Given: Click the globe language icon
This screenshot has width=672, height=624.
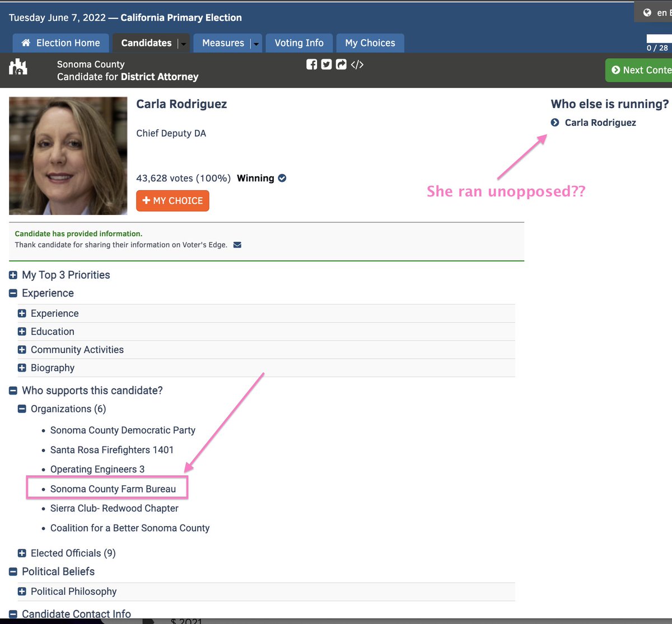Looking at the screenshot, I should (x=647, y=12).
